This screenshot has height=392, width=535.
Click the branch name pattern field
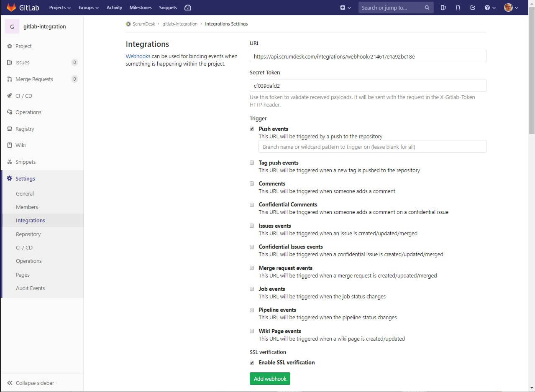point(372,146)
